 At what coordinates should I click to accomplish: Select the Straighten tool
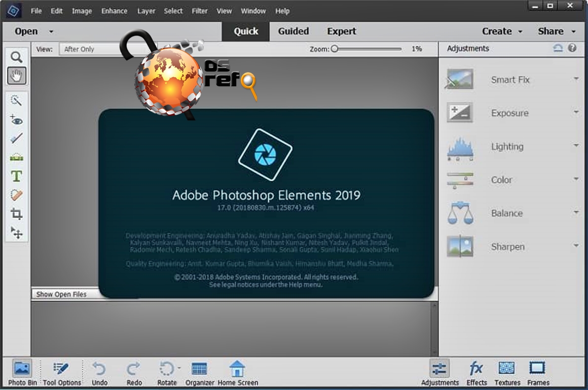pos(17,157)
